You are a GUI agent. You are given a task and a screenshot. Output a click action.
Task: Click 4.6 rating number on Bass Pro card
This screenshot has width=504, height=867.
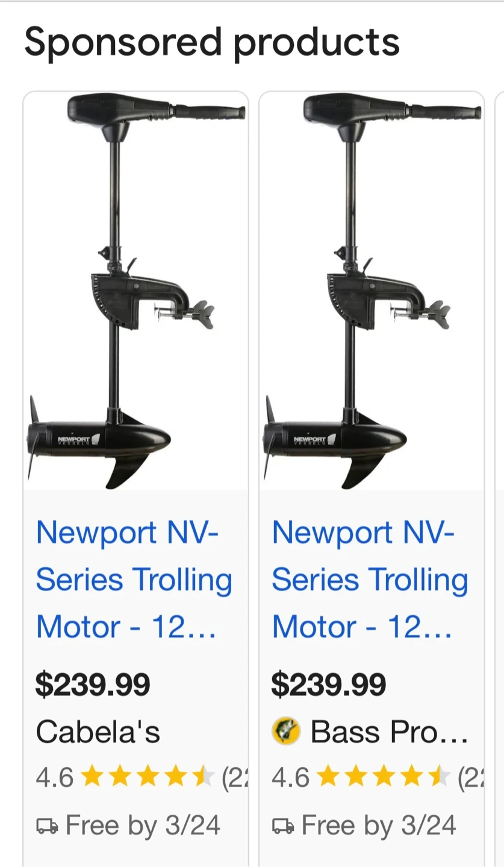(291, 778)
